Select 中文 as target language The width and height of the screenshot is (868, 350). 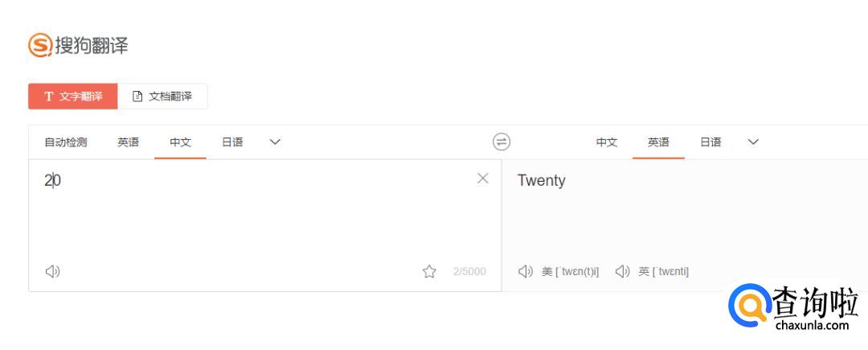[606, 142]
